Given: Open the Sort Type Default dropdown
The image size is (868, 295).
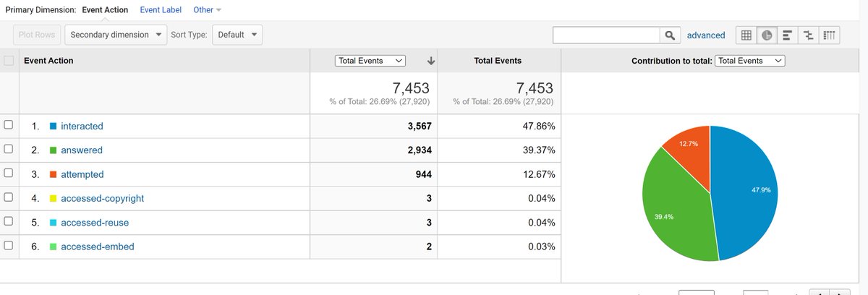Looking at the screenshot, I should [237, 35].
